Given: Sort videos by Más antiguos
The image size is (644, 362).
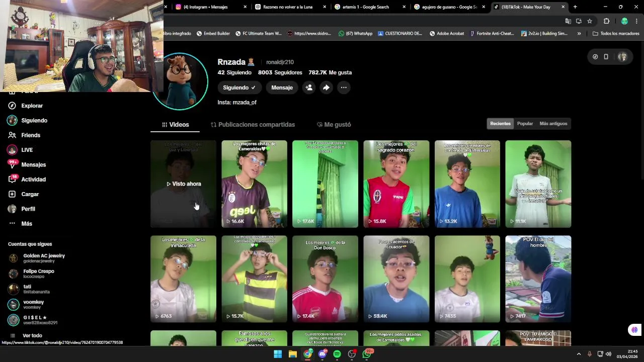Looking at the screenshot, I should tap(553, 124).
